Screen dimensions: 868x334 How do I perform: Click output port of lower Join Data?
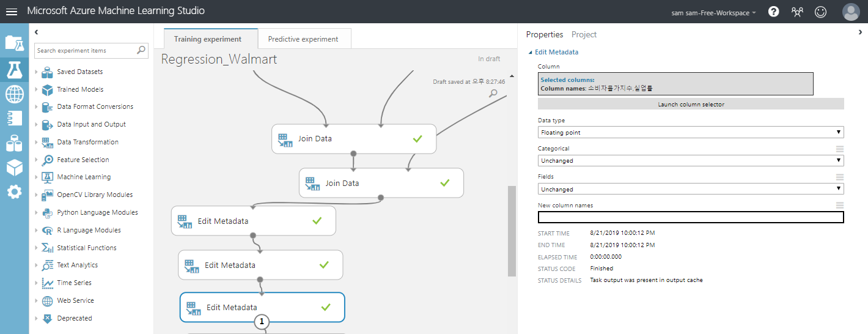pyautogui.click(x=381, y=198)
